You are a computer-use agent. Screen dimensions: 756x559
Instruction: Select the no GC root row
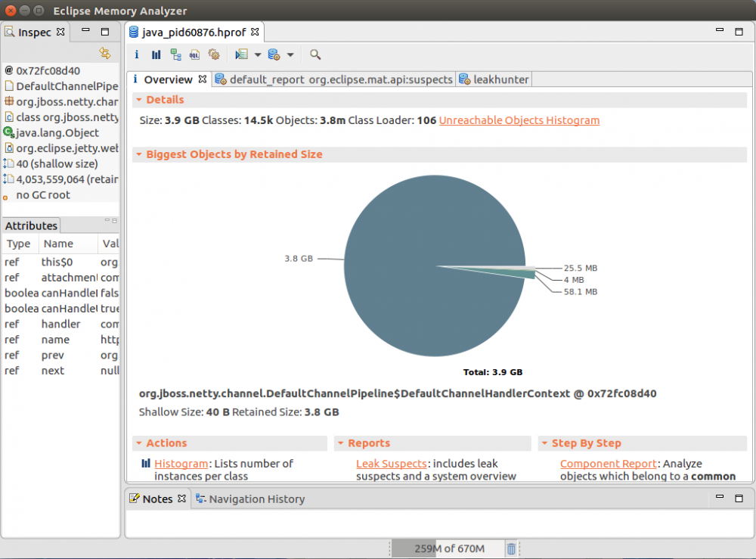pyautogui.click(x=60, y=195)
